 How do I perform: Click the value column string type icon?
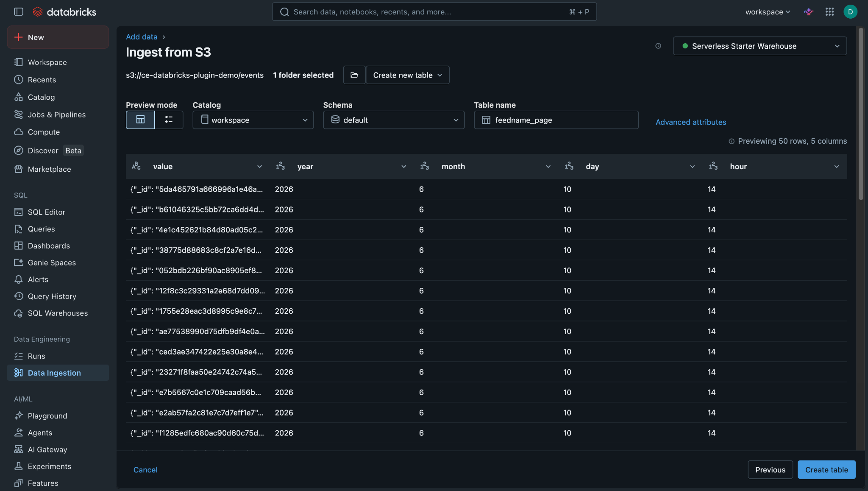136,166
